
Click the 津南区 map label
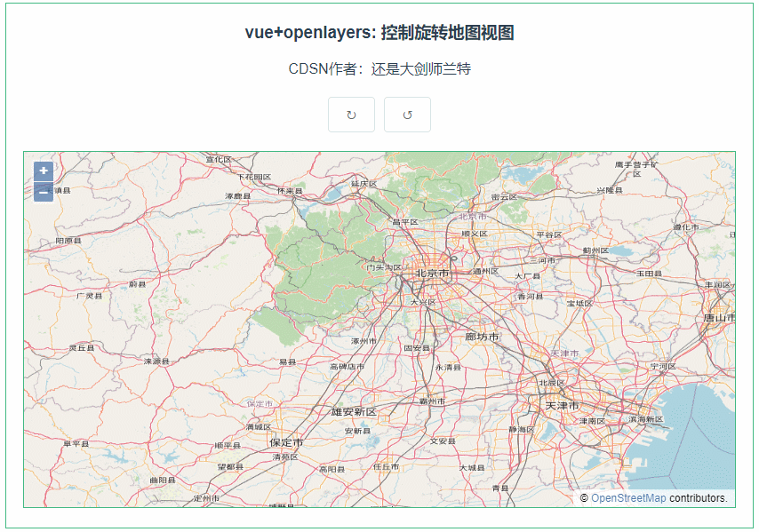point(593,421)
